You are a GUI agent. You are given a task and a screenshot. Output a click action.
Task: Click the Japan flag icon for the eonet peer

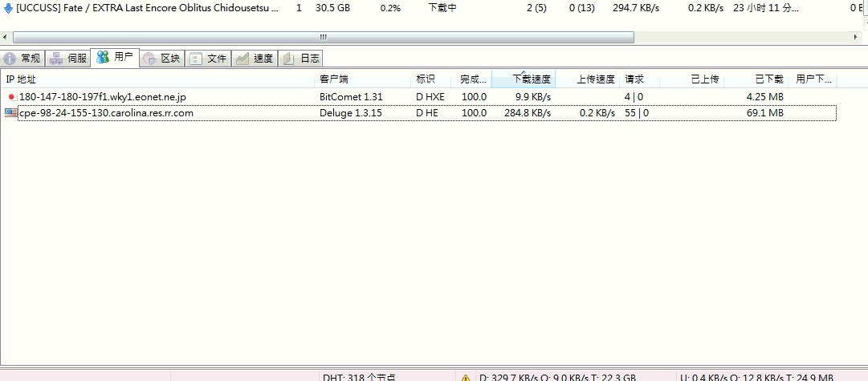[12, 97]
